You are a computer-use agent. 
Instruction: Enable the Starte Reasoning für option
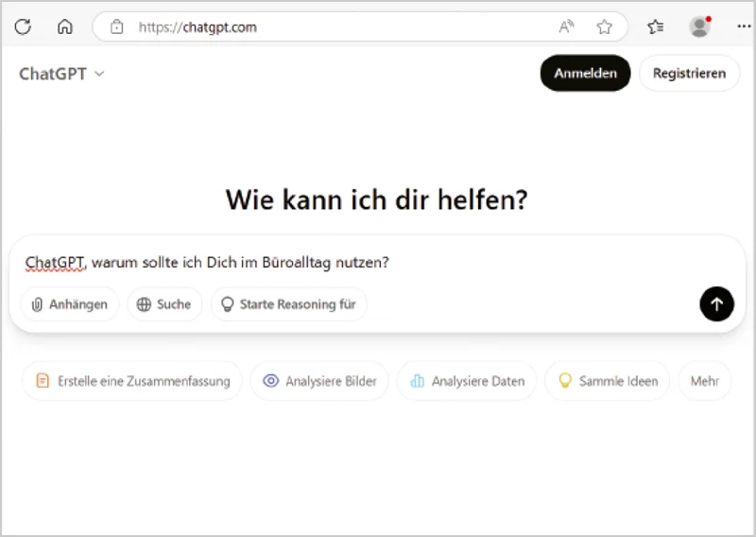288,304
